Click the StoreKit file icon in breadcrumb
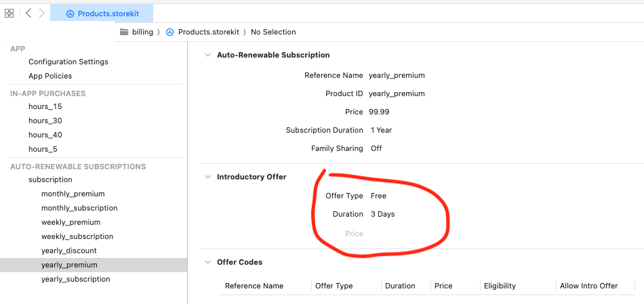This screenshot has height=304, width=644. pyautogui.click(x=170, y=32)
